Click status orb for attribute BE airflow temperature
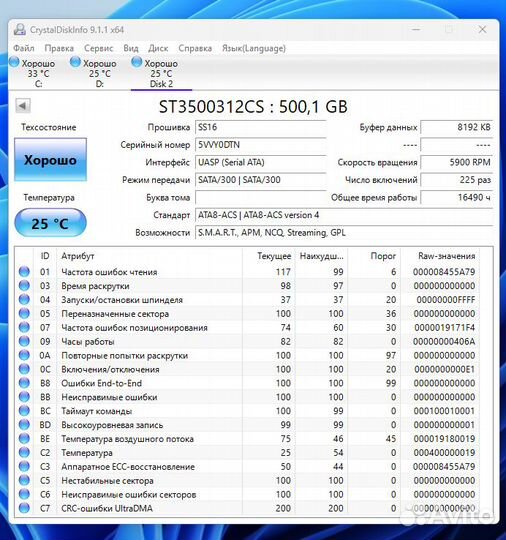This screenshot has height=540, width=506. (x=24, y=438)
